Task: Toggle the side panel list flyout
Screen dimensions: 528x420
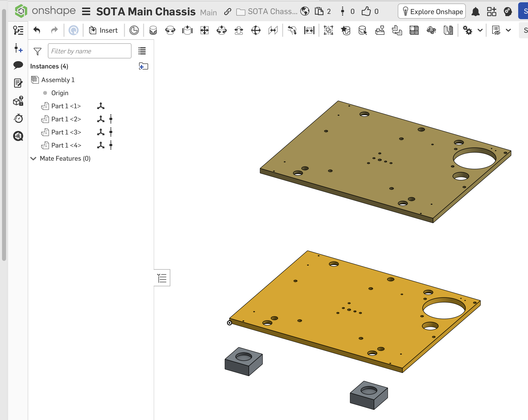Action: coord(162,278)
